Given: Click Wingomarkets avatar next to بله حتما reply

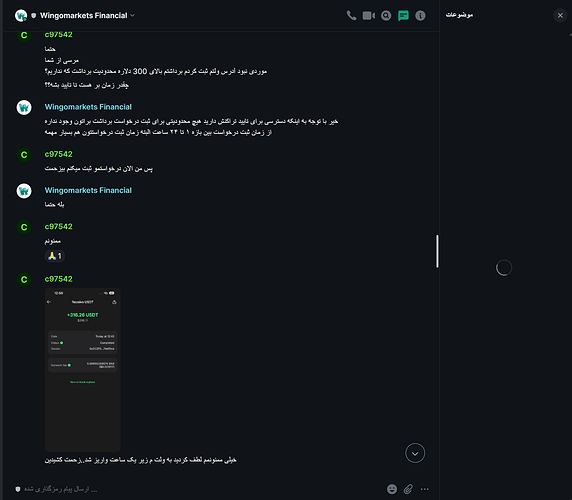Looking at the screenshot, I should pyautogui.click(x=24, y=191).
